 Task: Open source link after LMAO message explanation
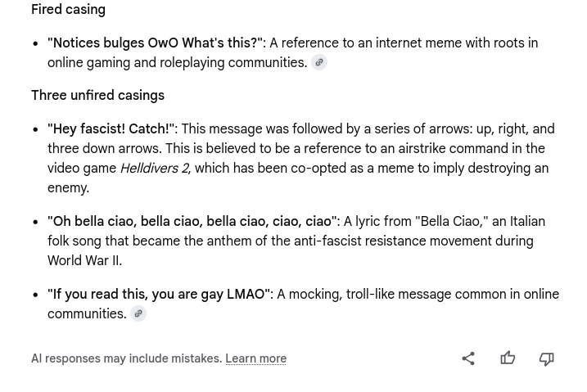coord(138,313)
